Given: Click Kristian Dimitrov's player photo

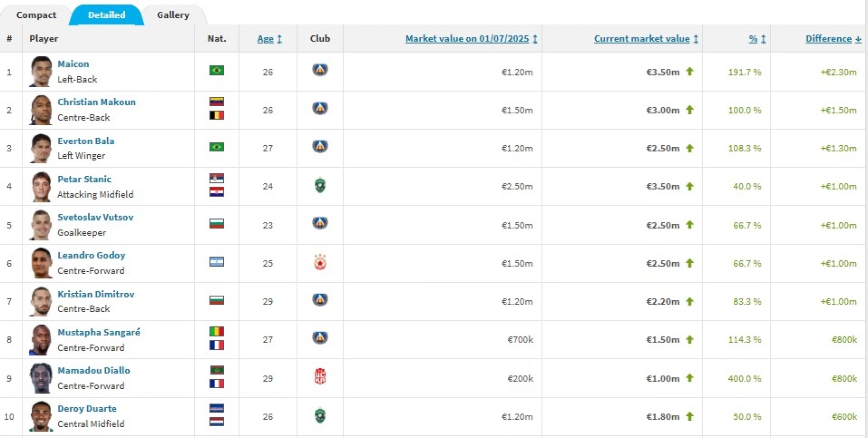Looking at the screenshot, I should (41, 301).
